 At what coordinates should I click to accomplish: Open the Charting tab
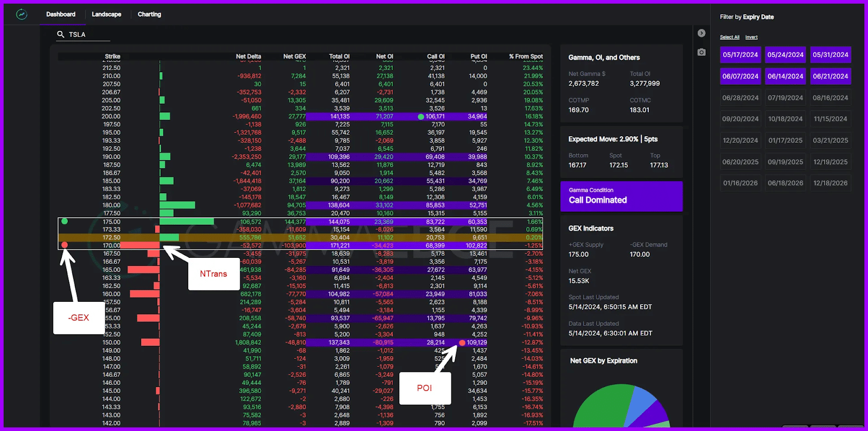[x=149, y=14]
